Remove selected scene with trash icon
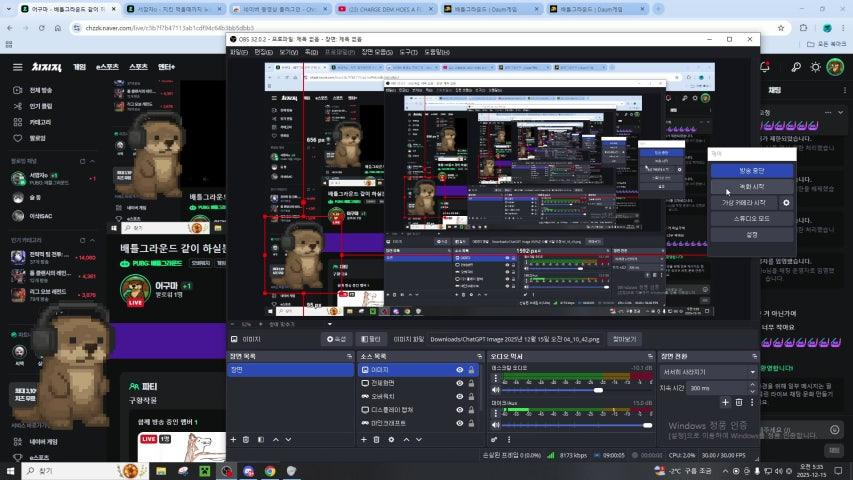Screen dimensions: 853x480 pyautogui.click(x=246, y=439)
